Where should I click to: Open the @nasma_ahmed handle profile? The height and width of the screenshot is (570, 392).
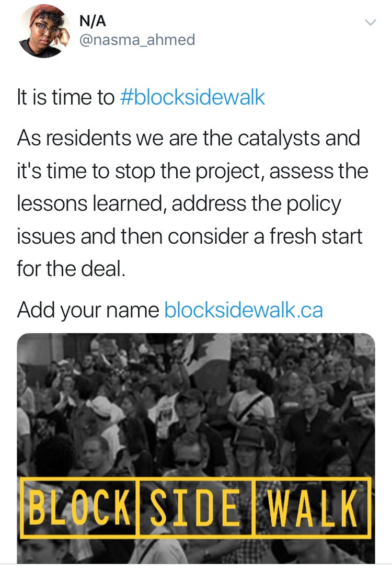[137, 40]
